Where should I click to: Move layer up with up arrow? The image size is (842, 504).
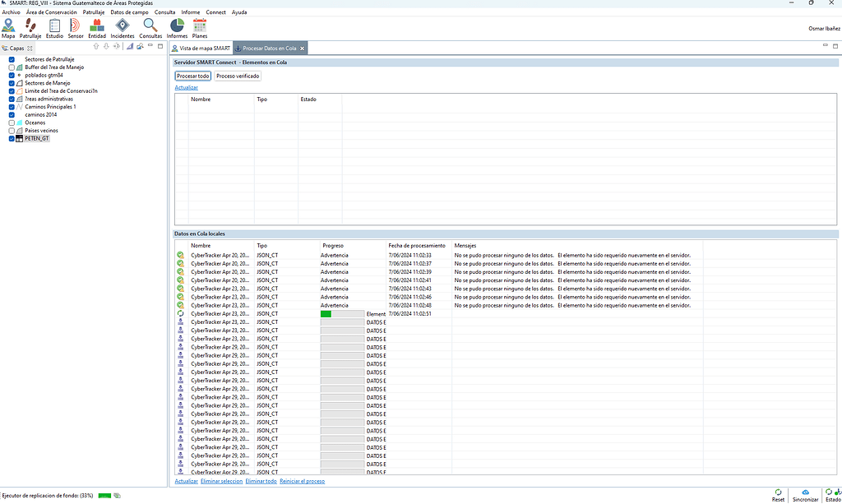click(x=96, y=47)
